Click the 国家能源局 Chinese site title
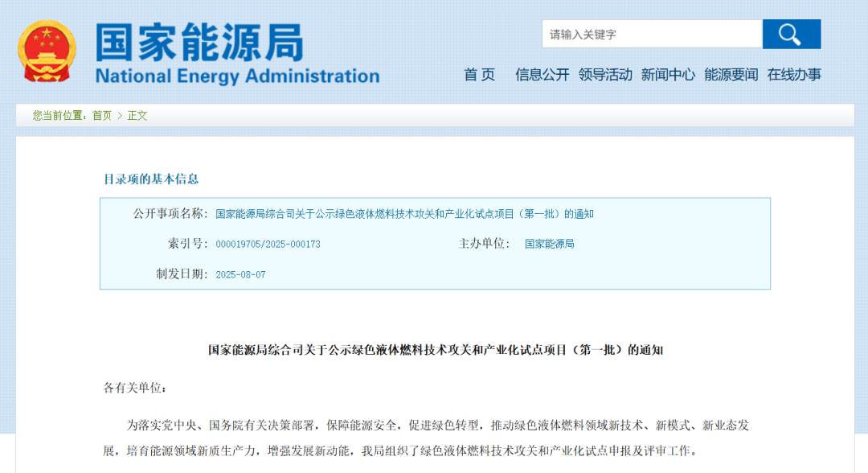 point(199,42)
